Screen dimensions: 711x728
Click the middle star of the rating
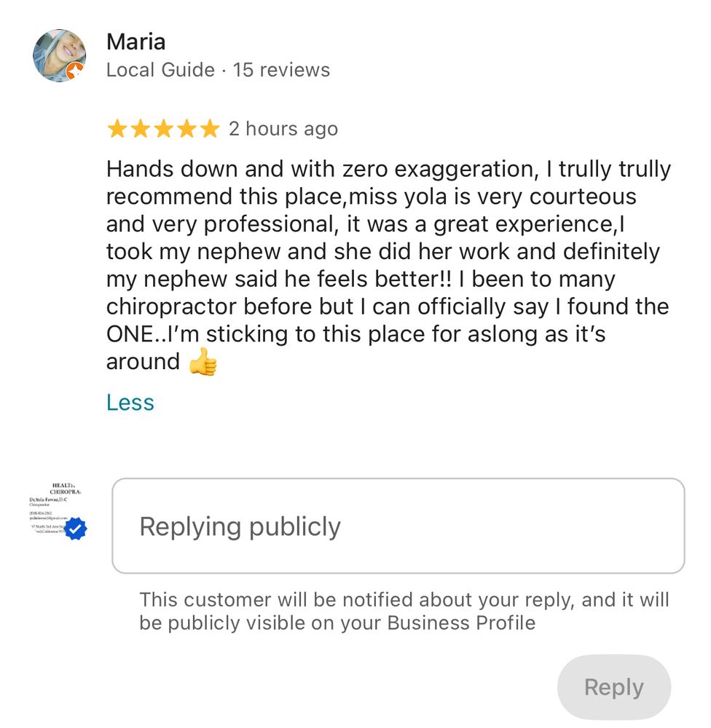tap(163, 130)
